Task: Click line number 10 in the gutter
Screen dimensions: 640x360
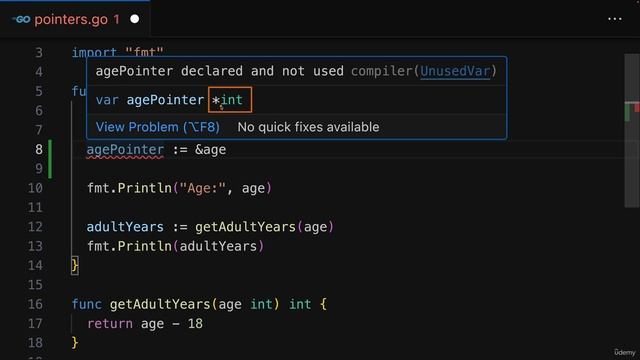Action: click(35, 188)
